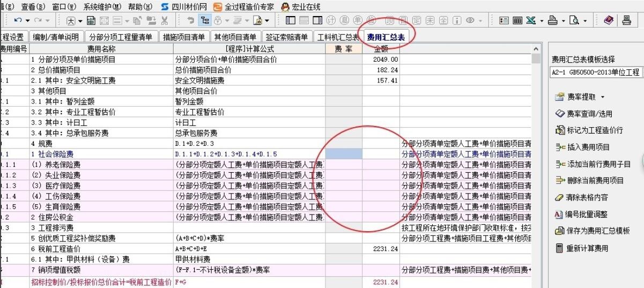Click the circled 计 icon

click(330, 20)
